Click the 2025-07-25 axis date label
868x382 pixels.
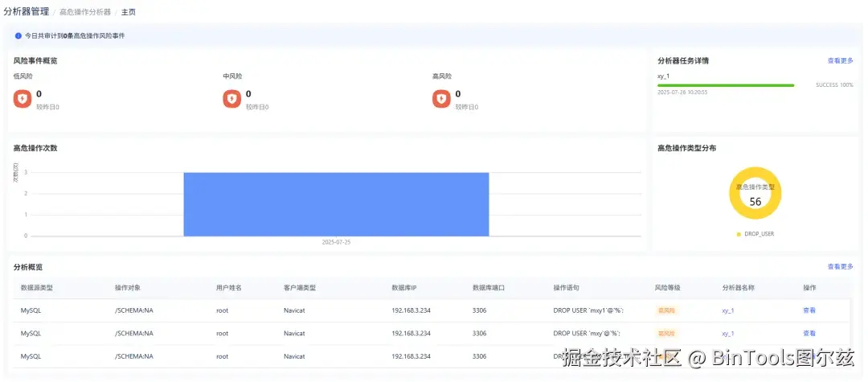coord(336,243)
